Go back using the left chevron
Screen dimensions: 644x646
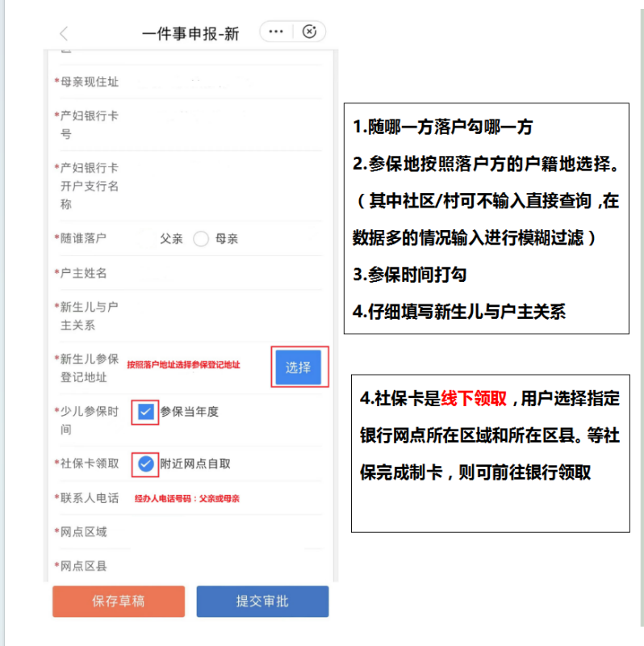65,33
